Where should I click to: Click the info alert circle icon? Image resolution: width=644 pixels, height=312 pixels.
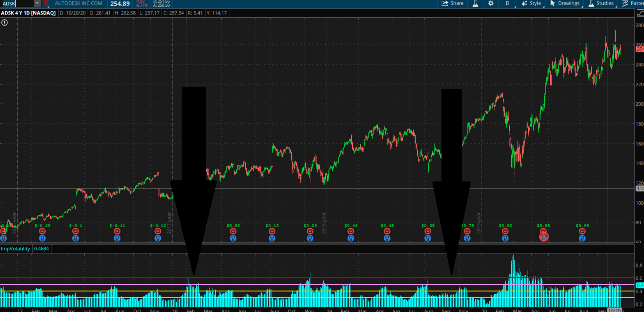(4, 23)
